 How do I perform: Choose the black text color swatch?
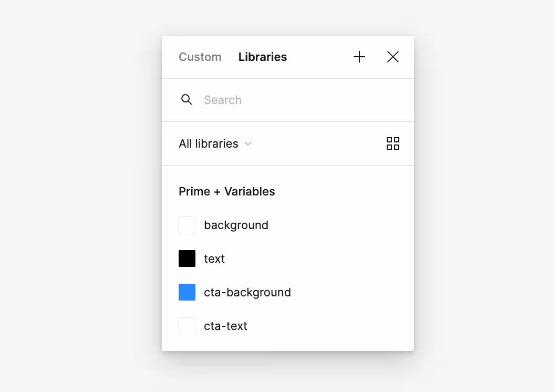coord(187,259)
